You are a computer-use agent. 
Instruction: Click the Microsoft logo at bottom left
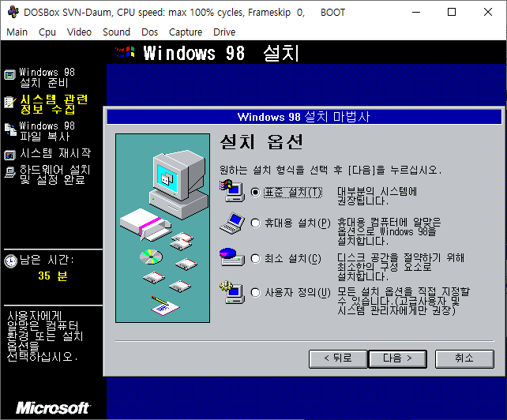(54, 408)
